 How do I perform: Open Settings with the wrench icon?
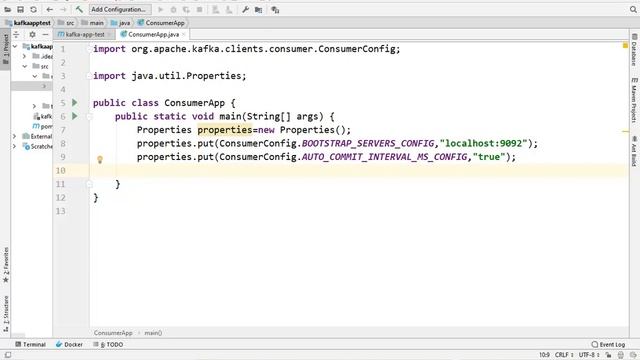point(245,9)
